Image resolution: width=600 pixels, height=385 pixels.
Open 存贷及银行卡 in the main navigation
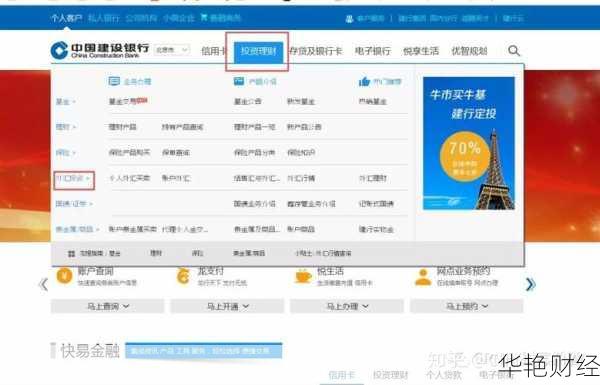316,51
